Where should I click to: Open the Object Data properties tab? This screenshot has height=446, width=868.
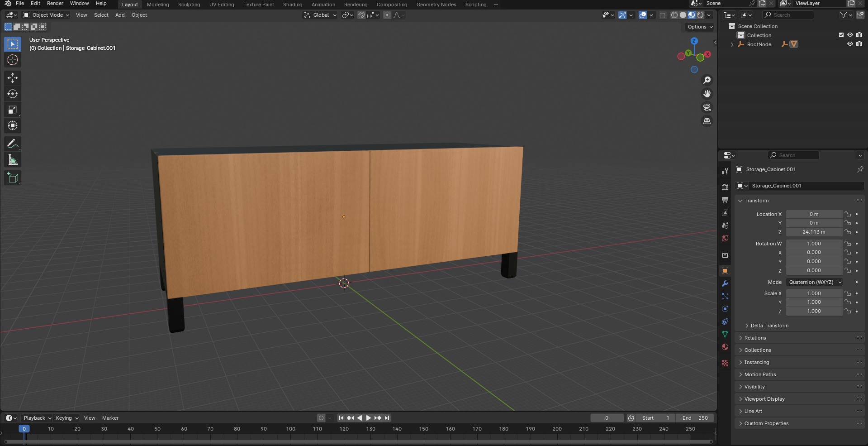(x=725, y=334)
